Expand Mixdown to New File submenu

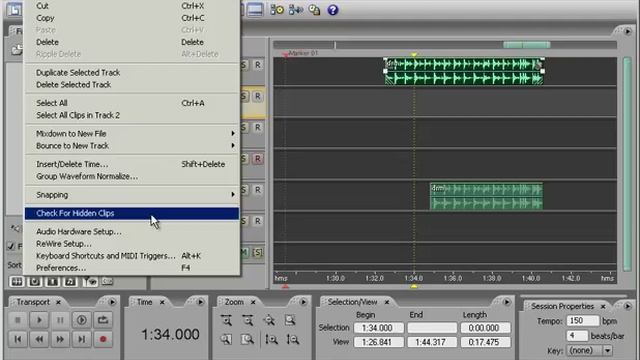coord(132,133)
